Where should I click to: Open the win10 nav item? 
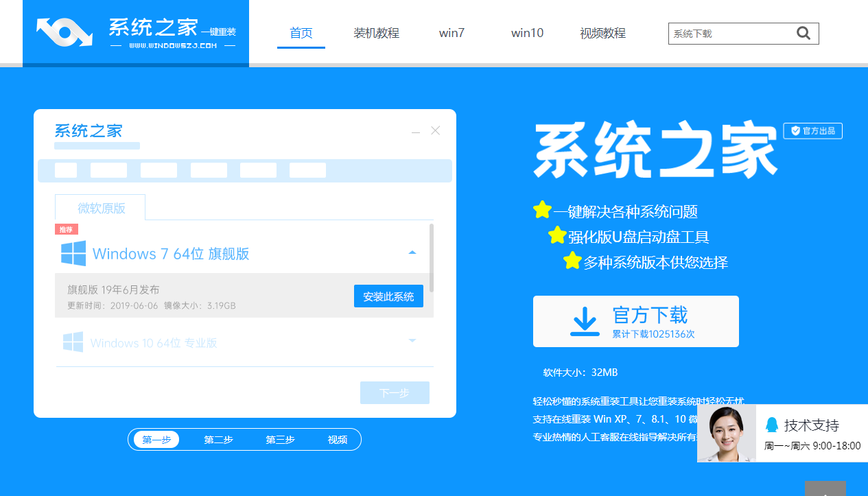coord(527,33)
